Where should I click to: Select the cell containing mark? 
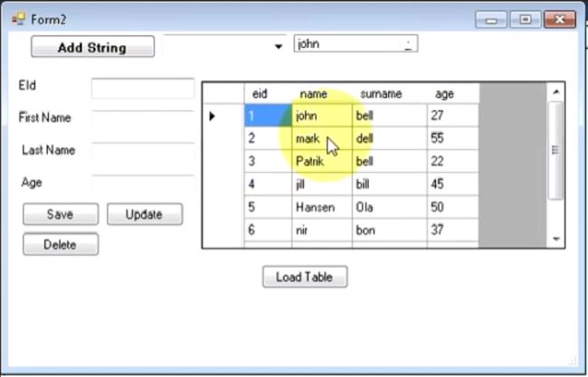(x=322, y=138)
